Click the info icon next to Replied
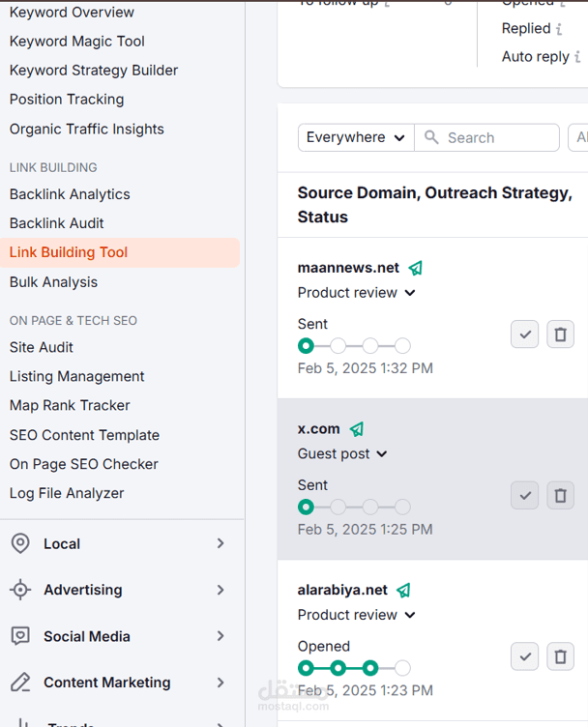Viewport: 588px width, 727px height. tap(559, 29)
